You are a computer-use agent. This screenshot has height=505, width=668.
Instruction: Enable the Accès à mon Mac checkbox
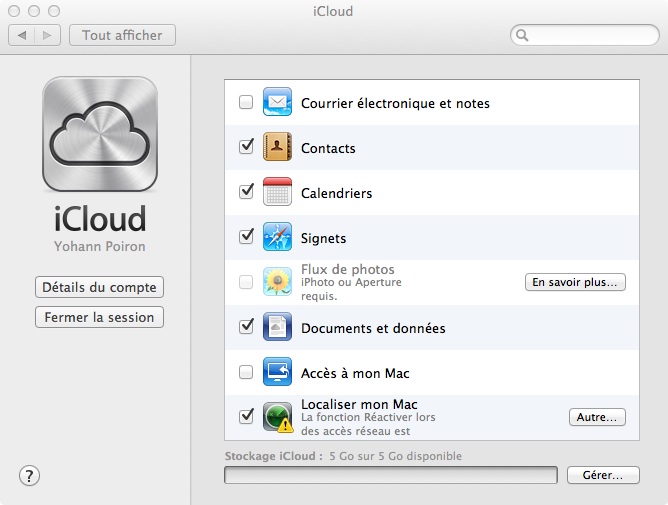pos(246,373)
